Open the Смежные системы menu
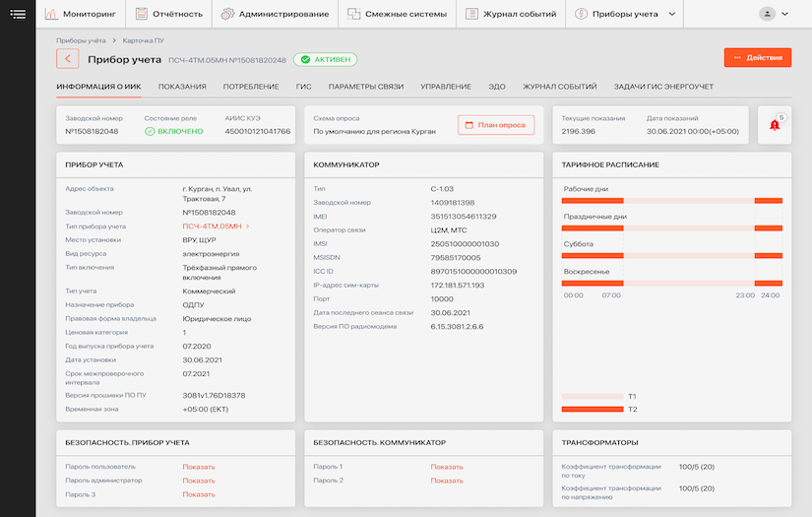Screen dimensions: 812x517 click(x=398, y=14)
